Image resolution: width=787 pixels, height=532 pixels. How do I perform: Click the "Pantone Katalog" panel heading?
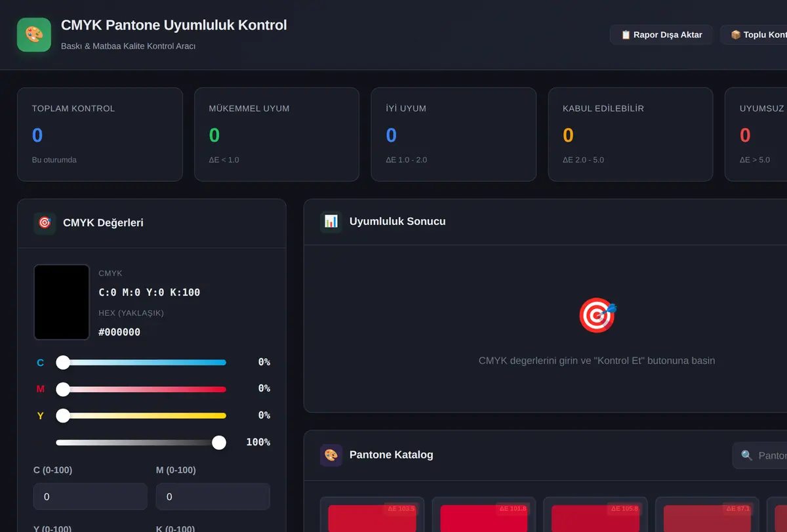coord(392,455)
